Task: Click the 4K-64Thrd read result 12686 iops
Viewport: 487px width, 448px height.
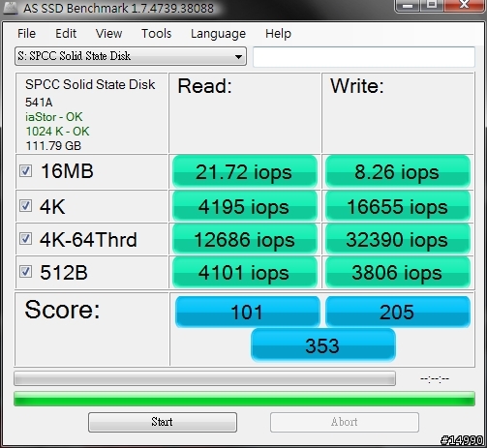Action: 245,239
